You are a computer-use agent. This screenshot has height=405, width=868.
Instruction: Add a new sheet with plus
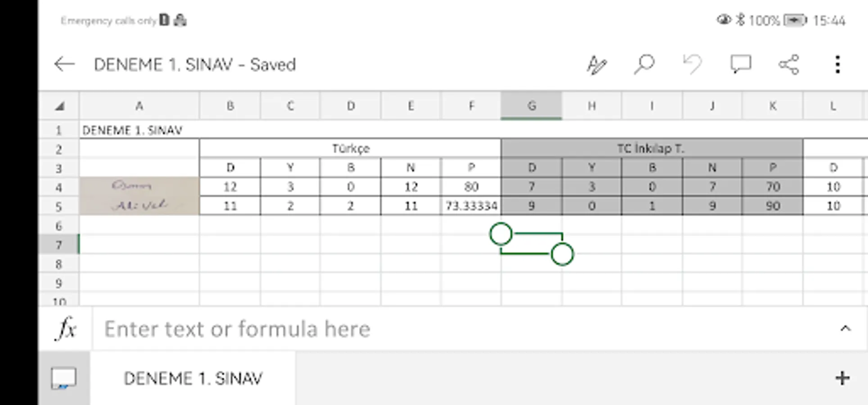[842, 378]
